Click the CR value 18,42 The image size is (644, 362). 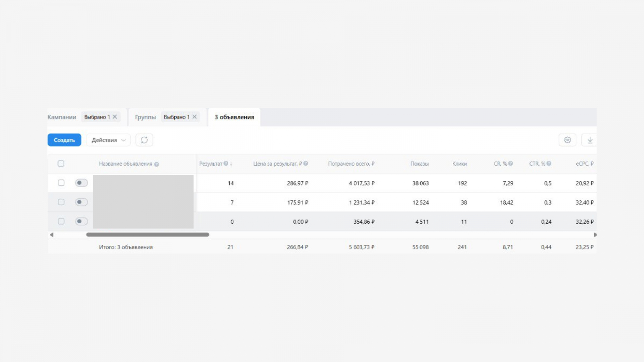507,202
